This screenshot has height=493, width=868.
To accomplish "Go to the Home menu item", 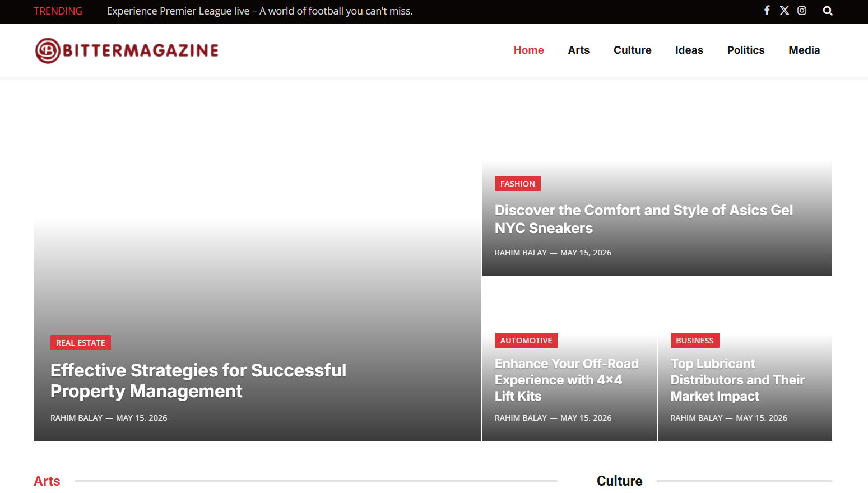I will (529, 50).
